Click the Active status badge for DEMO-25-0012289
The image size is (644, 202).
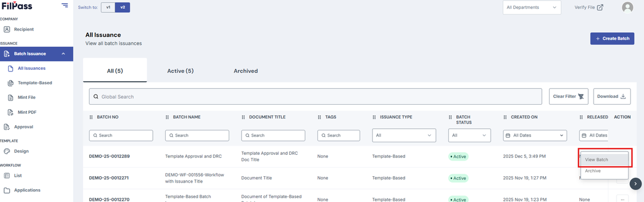tap(459, 156)
